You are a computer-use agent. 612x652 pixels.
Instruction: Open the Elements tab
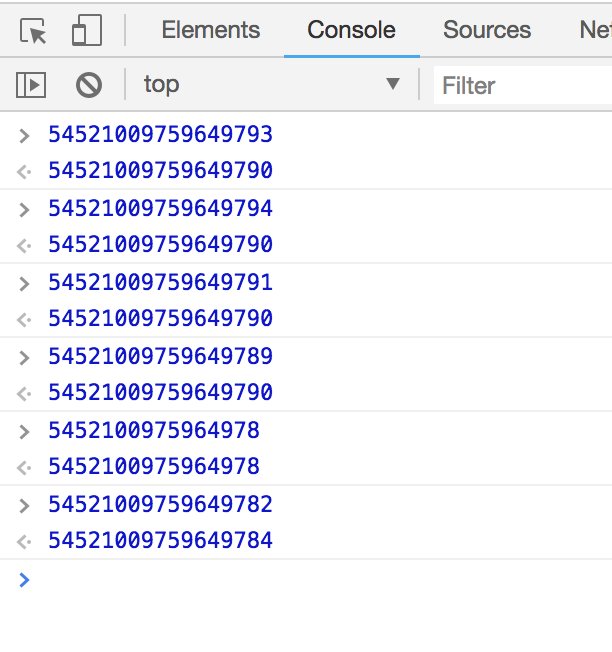pyautogui.click(x=211, y=30)
